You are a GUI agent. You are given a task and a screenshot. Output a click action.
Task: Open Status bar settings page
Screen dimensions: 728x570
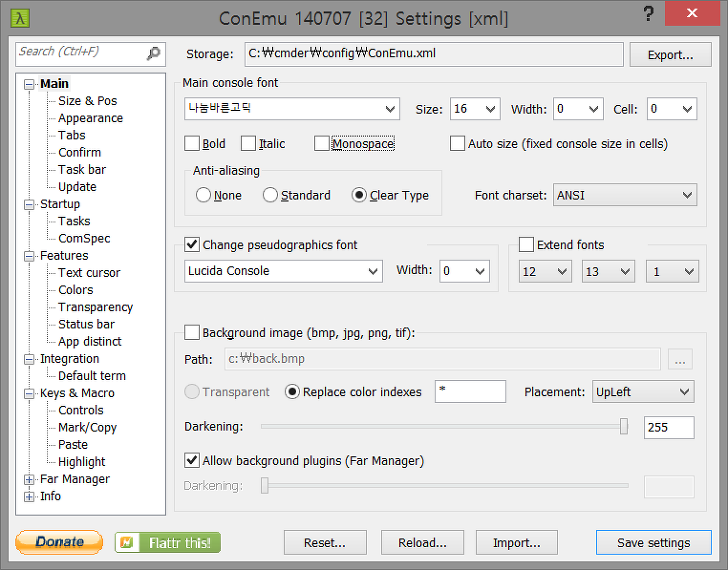point(86,324)
